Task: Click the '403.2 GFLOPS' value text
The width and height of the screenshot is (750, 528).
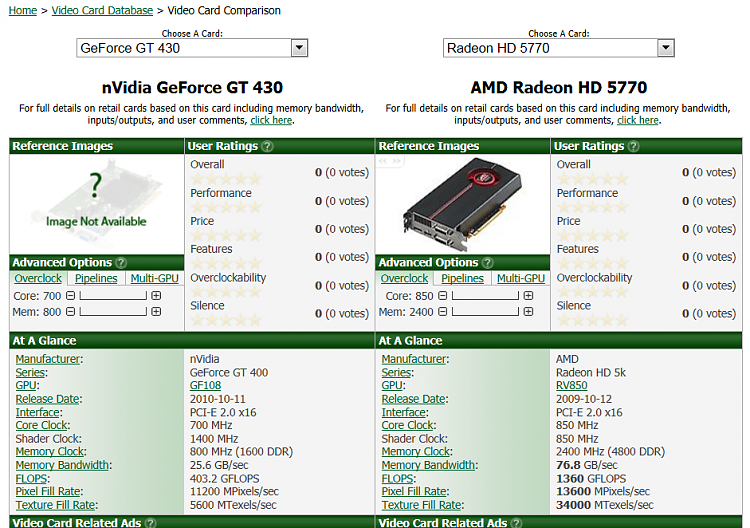Action: [224, 478]
